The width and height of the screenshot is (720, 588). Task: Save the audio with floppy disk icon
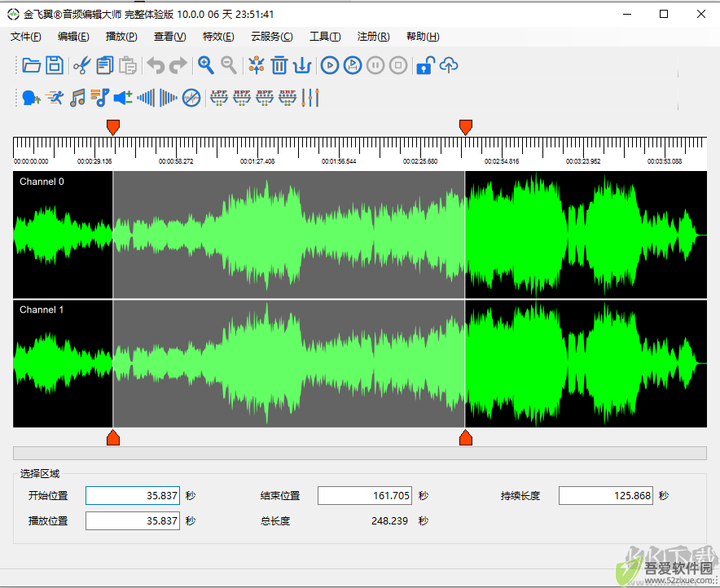[x=55, y=66]
